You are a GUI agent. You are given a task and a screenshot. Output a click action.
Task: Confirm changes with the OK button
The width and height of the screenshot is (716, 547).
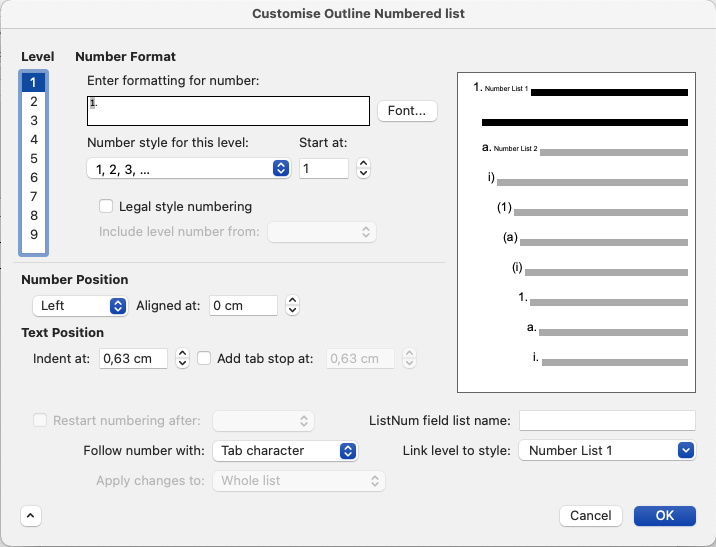tap(664, 515)
